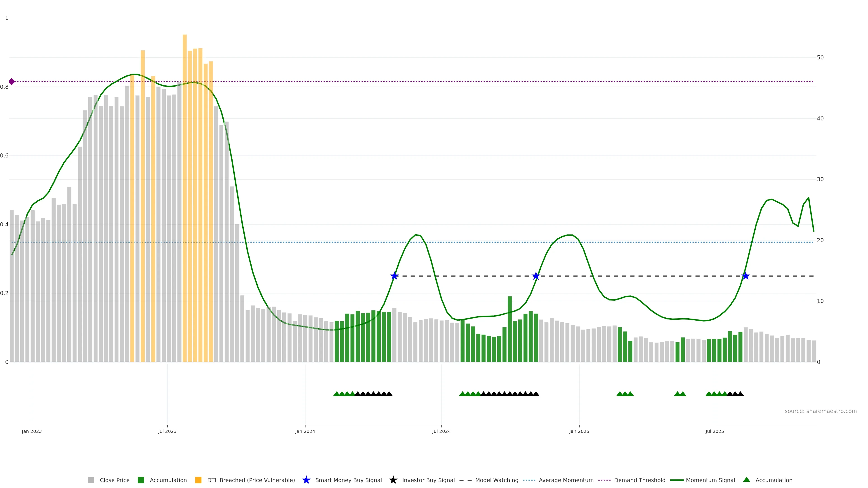Click the middle blue star near late 2024
This screenshot has width=868, height=488.
click(x=536, y=276)
